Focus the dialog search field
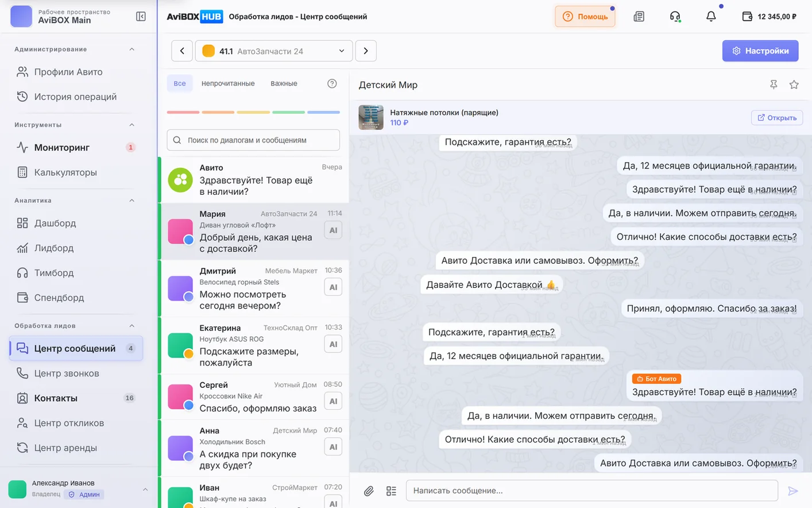Image resolution: width=812 pixels, height=508 pixels. pos(253,140)
